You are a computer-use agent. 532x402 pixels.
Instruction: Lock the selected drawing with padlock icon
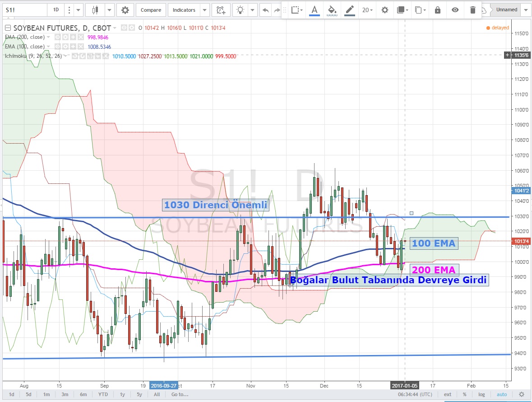[x=437, y=10]
